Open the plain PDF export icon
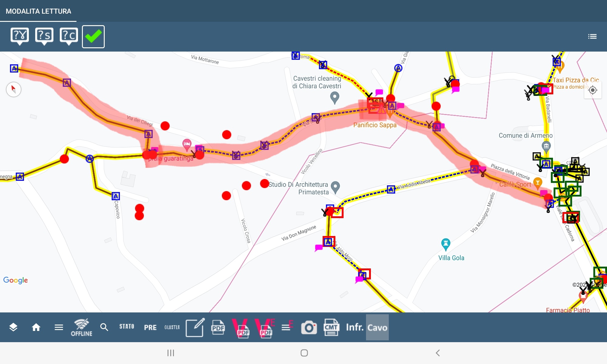Screen dimensions: 607x364 click(x=218, y=327)
